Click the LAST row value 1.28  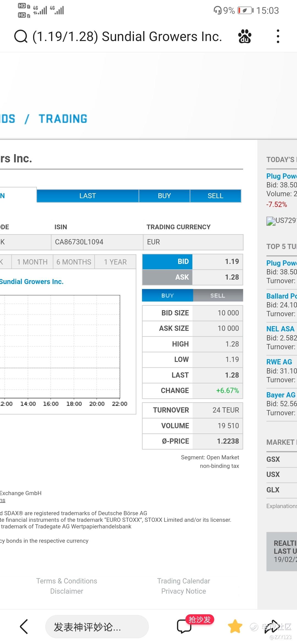[x=232, y=375]
